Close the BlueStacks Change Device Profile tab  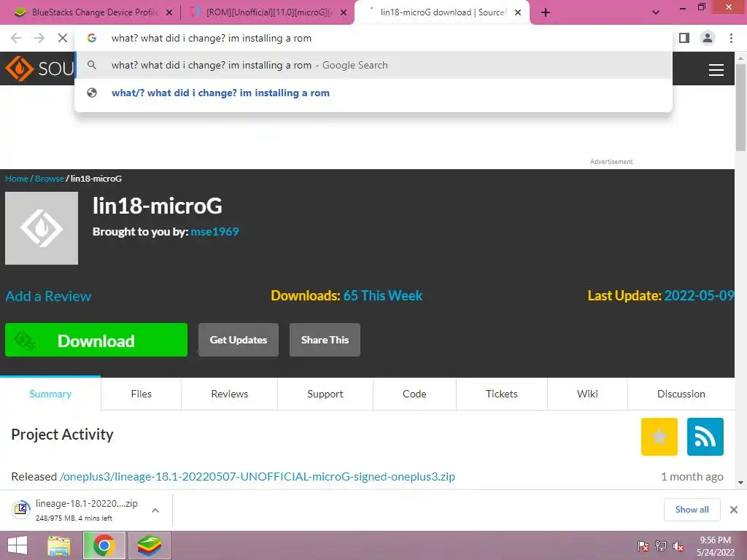pyautogui.click(x=169, y=12)
